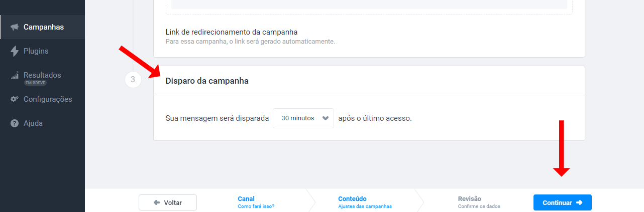Viewport: 644px width, 212px height.
Task: Click the Ajuda question mark icon
Action: 15,123
